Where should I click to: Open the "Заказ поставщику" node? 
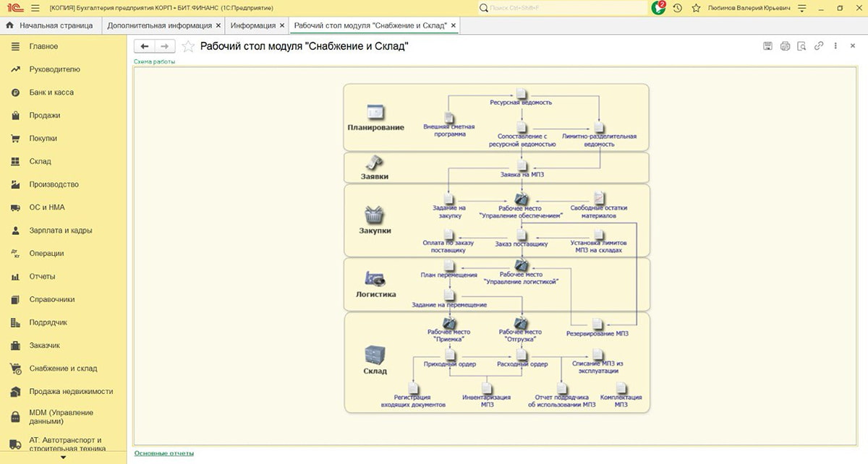521,239
